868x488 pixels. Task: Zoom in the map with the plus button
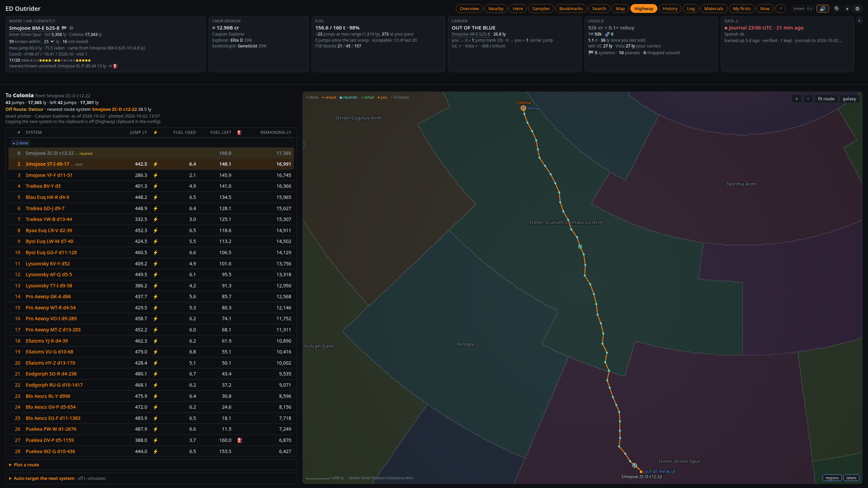coord(797,99)
